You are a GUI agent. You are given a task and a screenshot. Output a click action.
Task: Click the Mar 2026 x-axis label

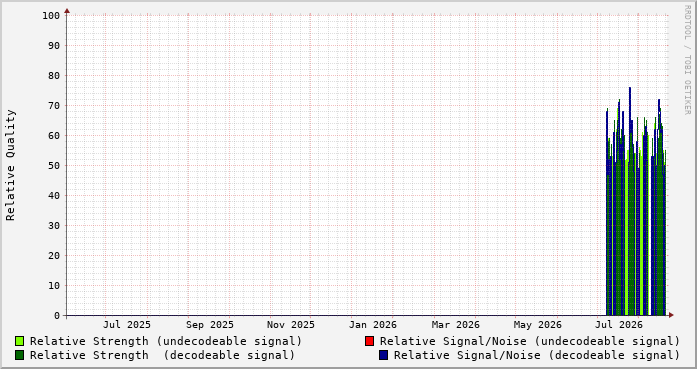click(456, 325)
